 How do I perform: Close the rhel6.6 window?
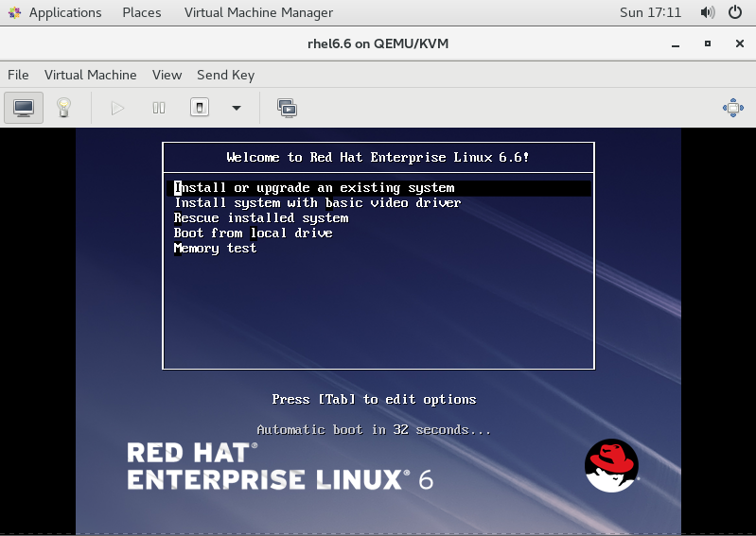click(740, 43)
